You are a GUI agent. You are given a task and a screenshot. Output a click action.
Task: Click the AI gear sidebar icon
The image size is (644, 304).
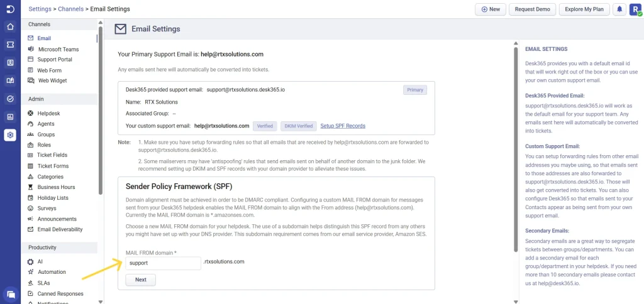click(30, 262)
